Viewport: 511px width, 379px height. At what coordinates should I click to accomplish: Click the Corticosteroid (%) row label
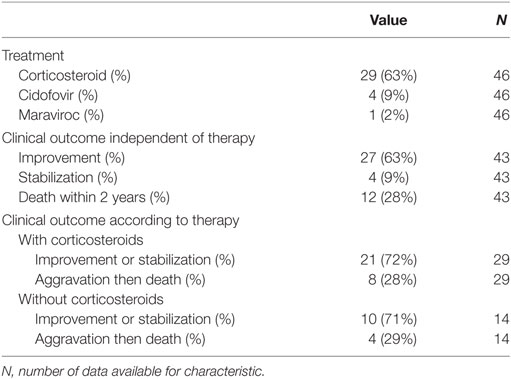(x=74, y=75)
